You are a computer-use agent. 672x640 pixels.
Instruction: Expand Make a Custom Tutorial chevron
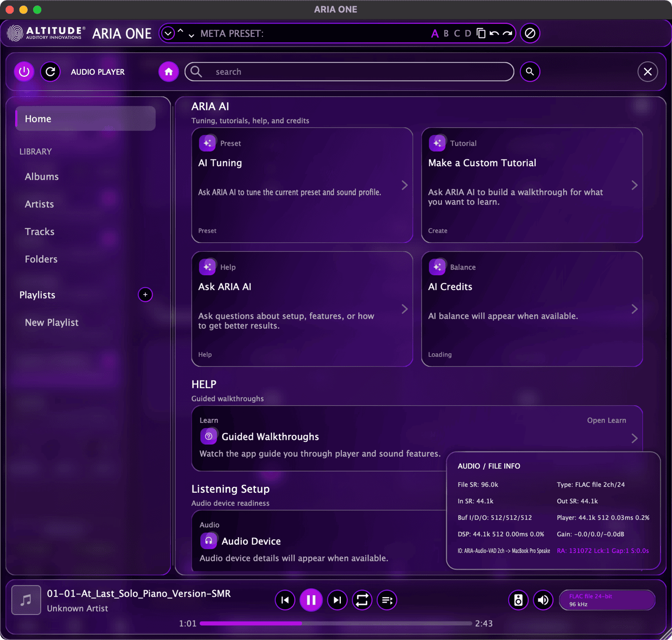point(635,185)
